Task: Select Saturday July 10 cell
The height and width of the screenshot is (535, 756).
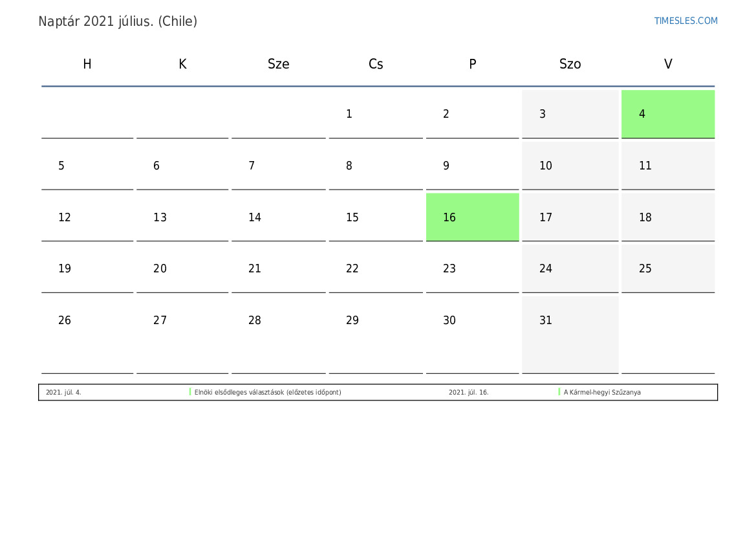Action: (570, 166)
